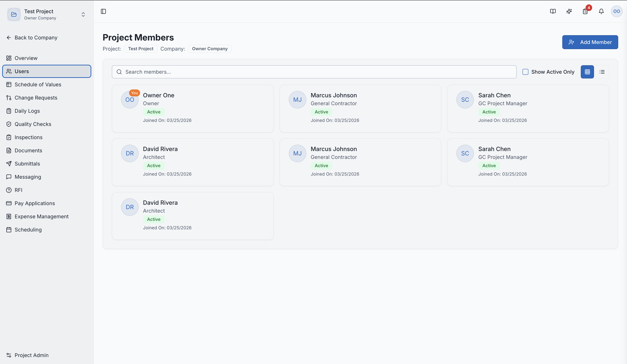This screenshot has width=627, height=364.
Task: Click the Submittals paper plane icon
Action: 9,164
